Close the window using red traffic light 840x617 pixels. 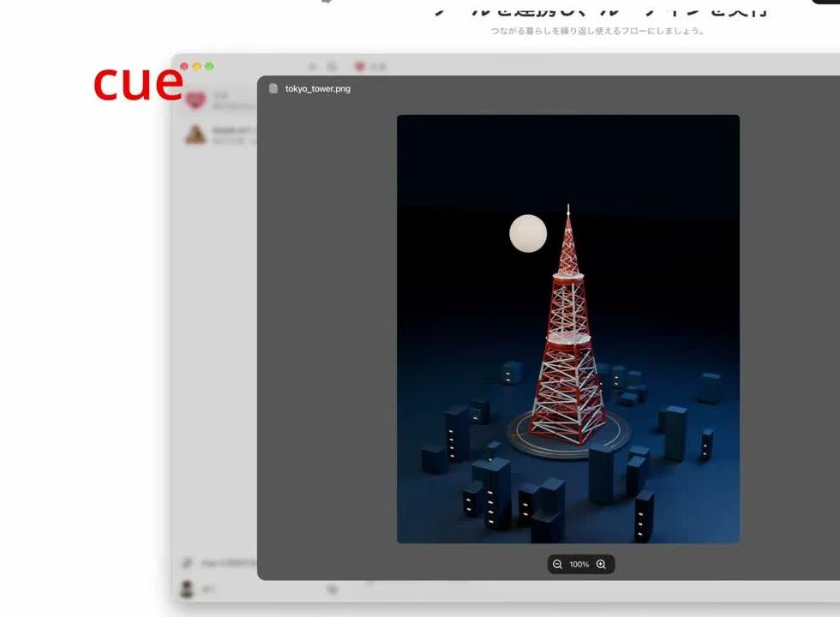pos(184,67)
